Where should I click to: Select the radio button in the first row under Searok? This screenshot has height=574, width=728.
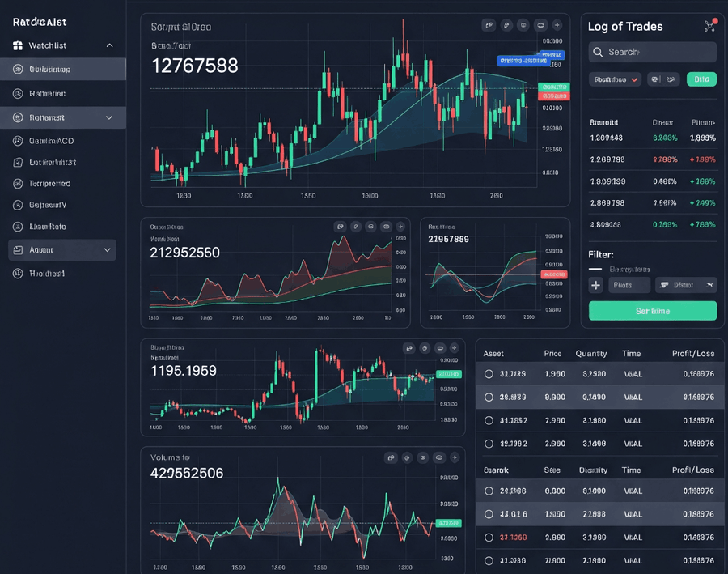click(x=489, y=491)
